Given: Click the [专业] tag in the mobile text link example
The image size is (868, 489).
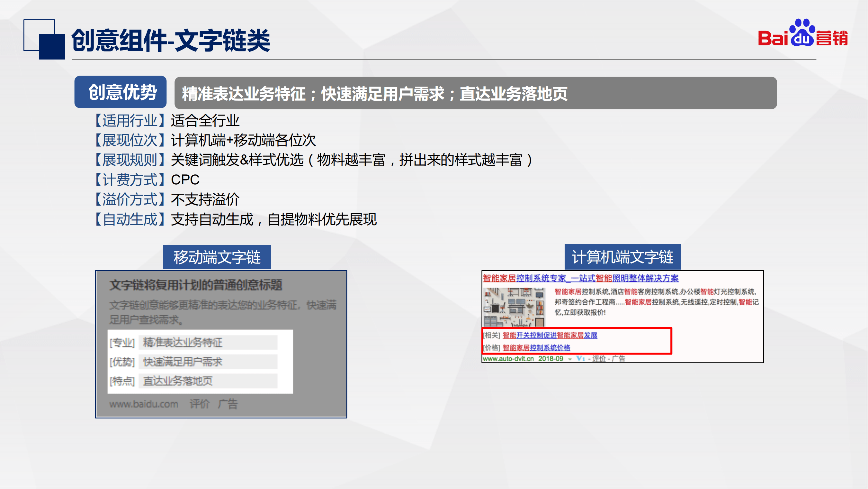Looking at the screenshot, I should pos(122,342).
